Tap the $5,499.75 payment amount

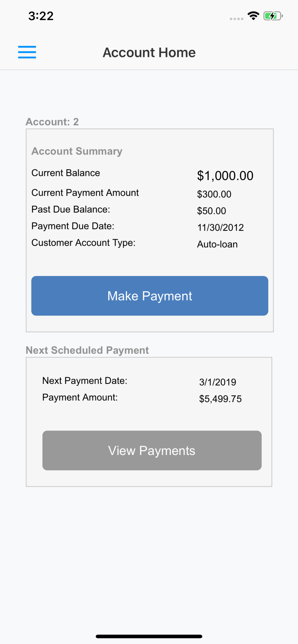pos(220,399)
